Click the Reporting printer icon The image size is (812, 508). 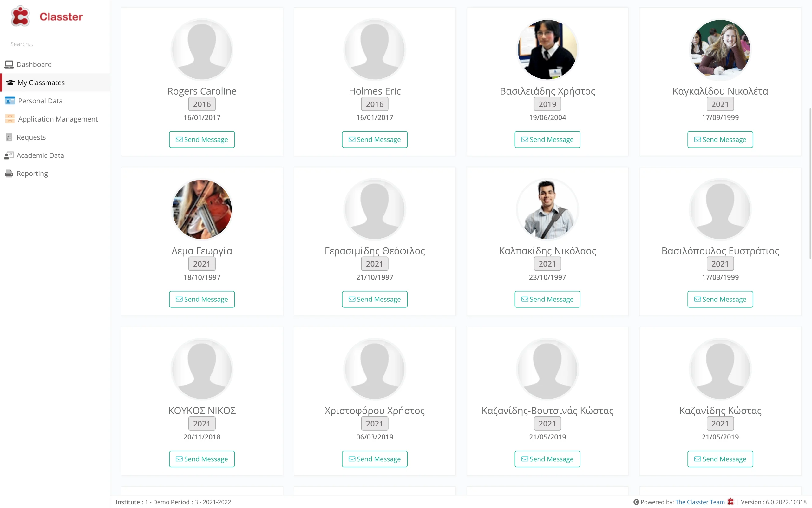9,173
